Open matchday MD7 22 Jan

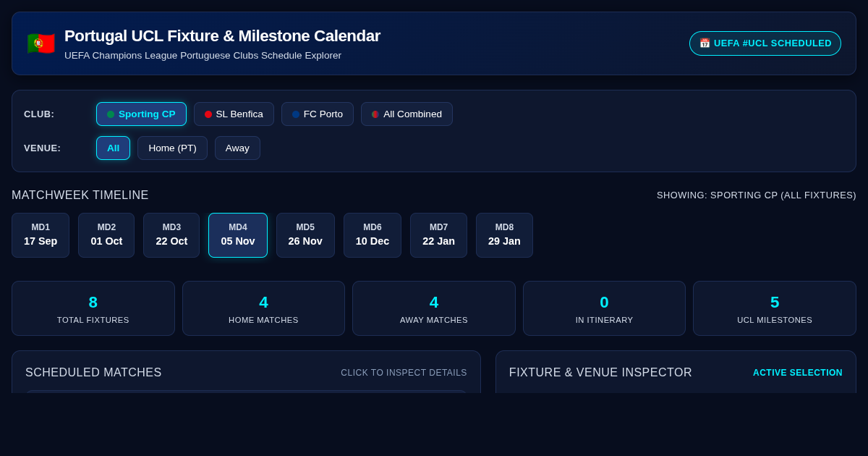click(x=438, y=235)
